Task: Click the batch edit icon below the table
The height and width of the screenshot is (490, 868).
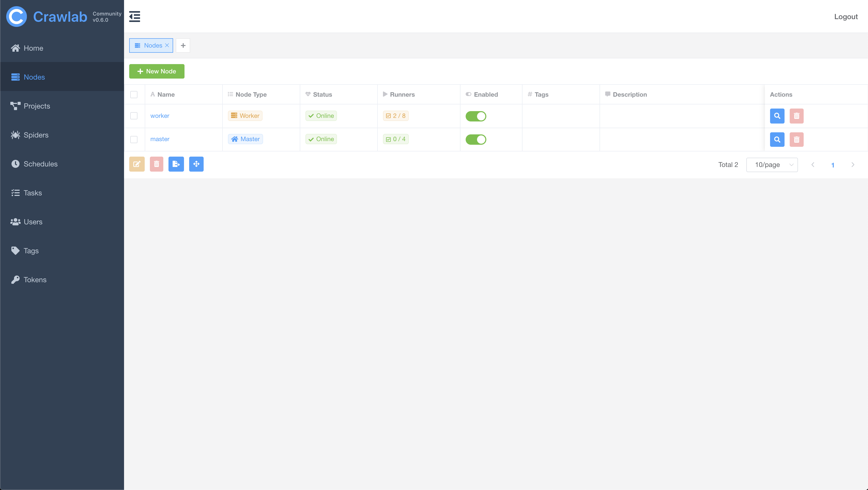Action: coord(137,164)
